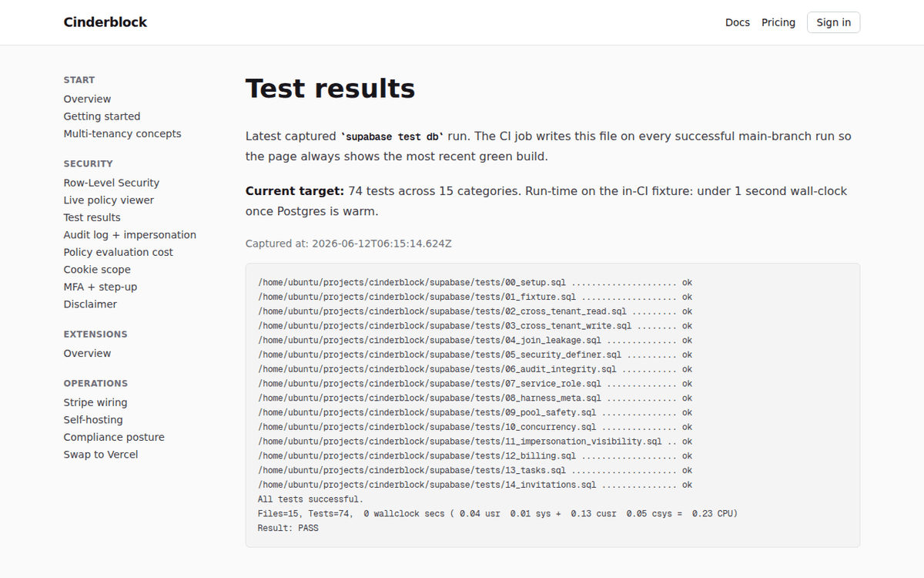Click the 10_concurrency.sql output line

475,427
